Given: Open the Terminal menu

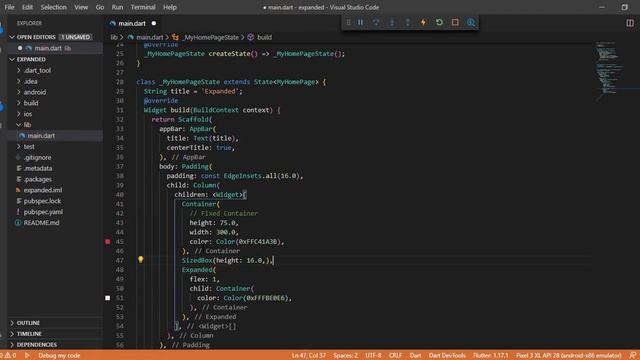Looking at the screenshot, I should [x=143, y=7].
